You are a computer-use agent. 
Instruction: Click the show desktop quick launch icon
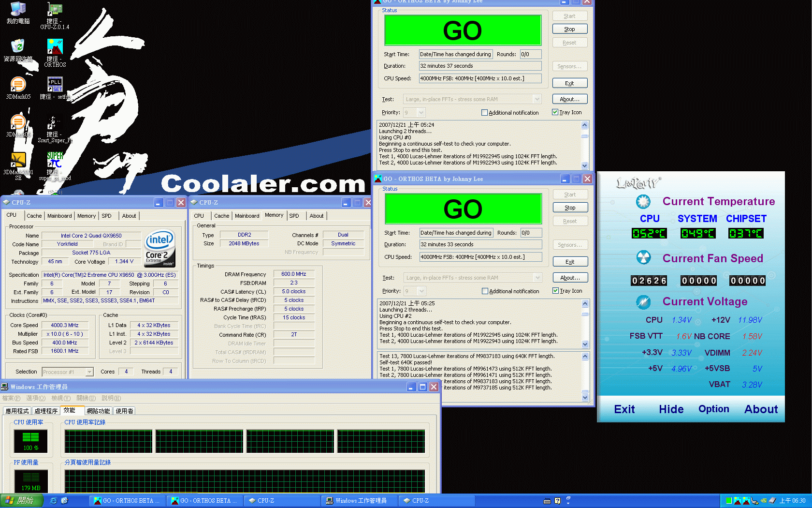click(x=64, y=501)
